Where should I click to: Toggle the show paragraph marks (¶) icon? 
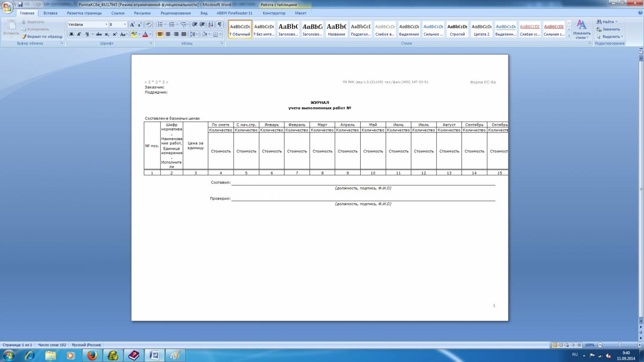point(220,24)
